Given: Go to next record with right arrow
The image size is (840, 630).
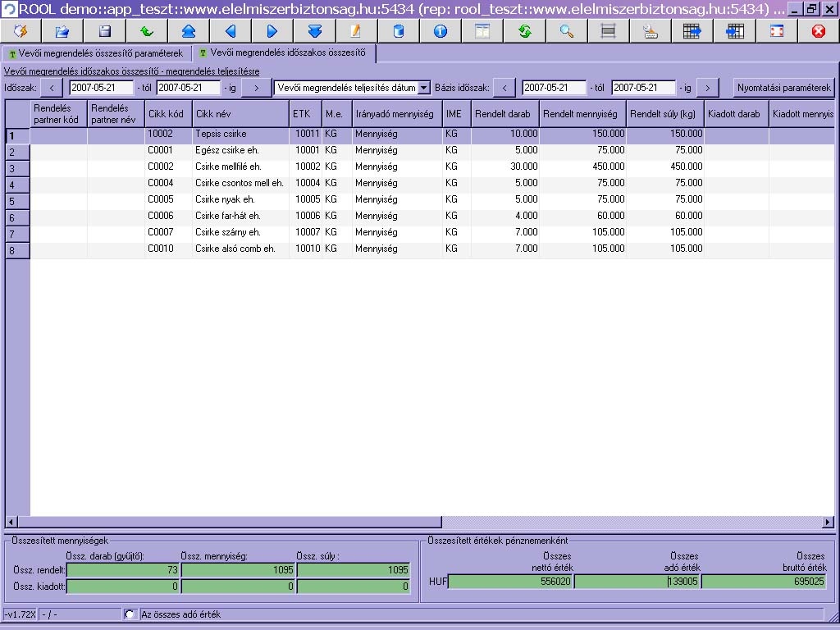Looking at the screenshot, I should [272, 31].
